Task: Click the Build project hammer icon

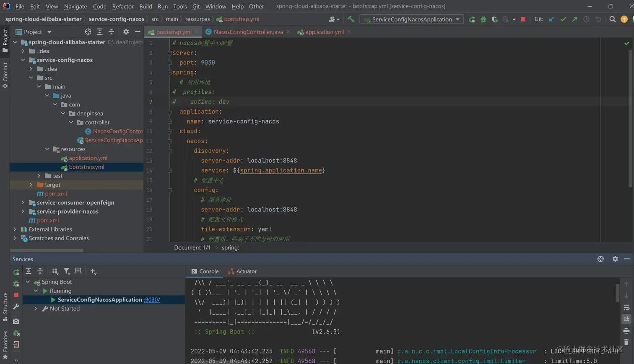Action: 351,19
